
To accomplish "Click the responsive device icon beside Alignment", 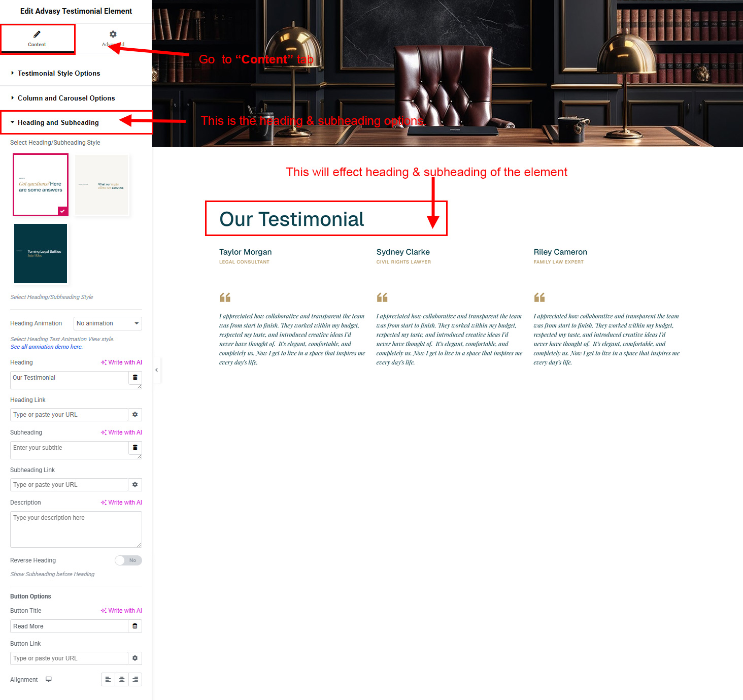I will 49,679.
